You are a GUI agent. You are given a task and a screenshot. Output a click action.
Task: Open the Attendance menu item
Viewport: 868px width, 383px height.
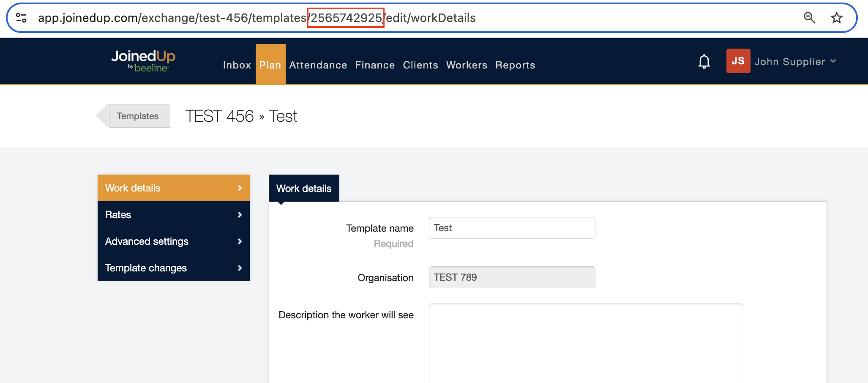(x=318, y=65)
